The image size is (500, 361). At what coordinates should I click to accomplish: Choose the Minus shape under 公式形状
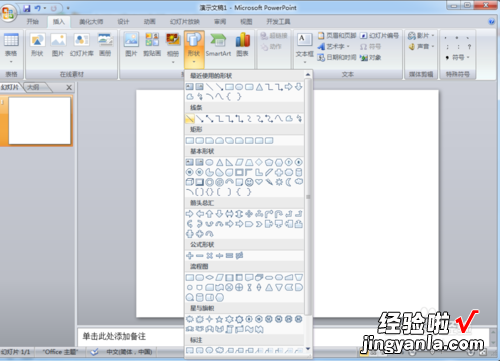tap(199, 256)
